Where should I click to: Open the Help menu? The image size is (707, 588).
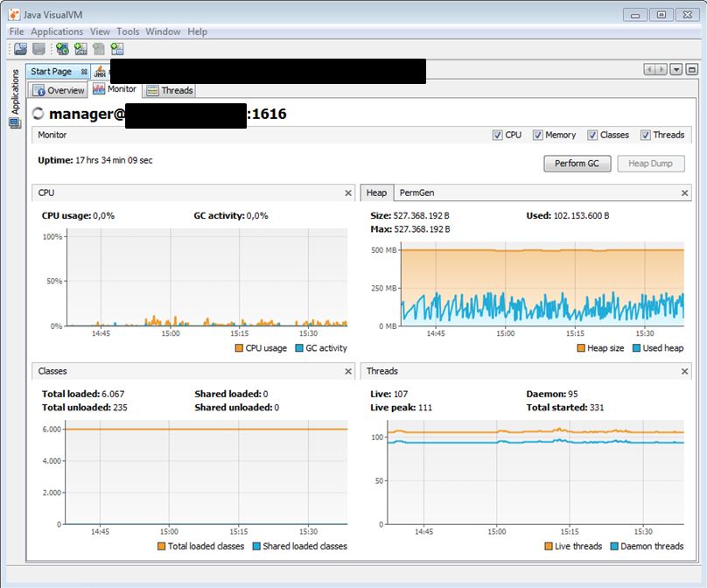pos(198,31)
